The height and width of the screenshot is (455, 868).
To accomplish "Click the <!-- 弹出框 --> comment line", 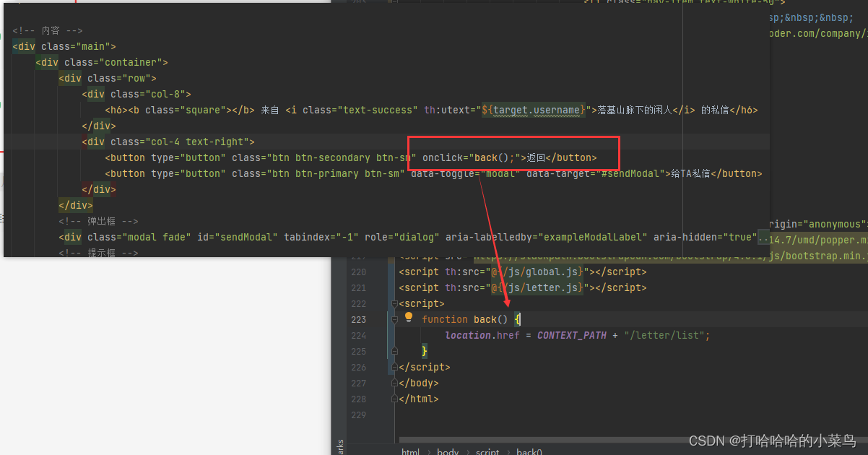I will [98, 221].
